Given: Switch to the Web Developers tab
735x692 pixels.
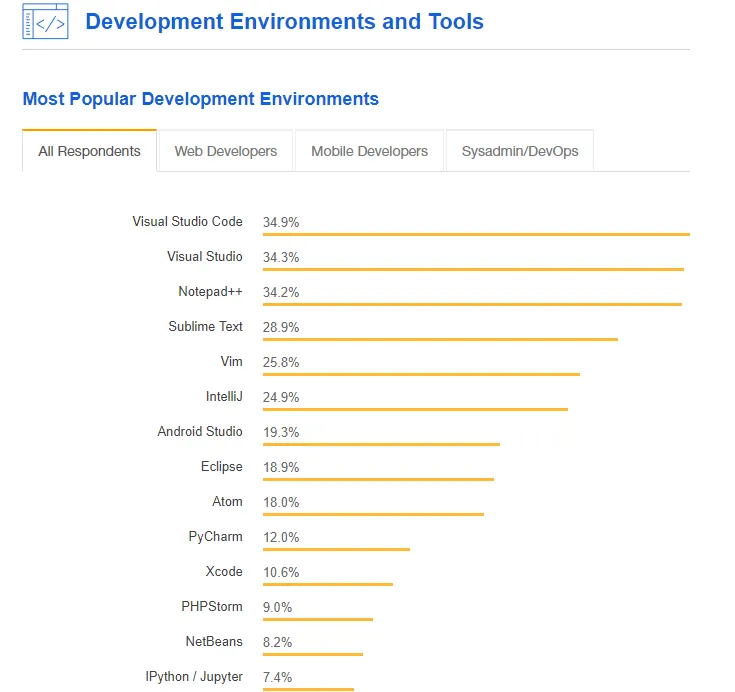Looking at the screenshot, I should pos(225,151).
